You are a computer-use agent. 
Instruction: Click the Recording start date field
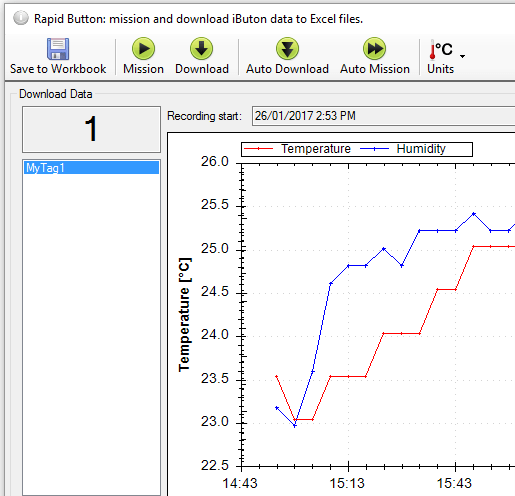(x=383, y=116)
